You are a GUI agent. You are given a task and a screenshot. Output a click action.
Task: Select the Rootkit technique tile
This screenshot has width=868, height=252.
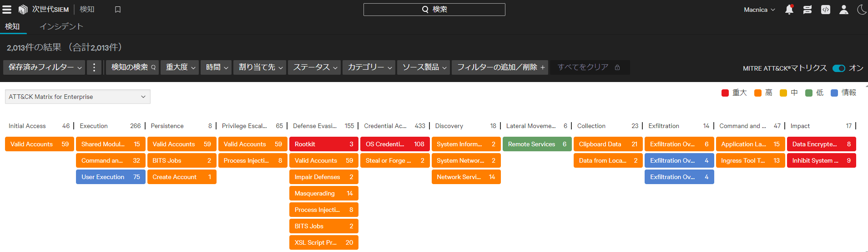pos(323,144)
